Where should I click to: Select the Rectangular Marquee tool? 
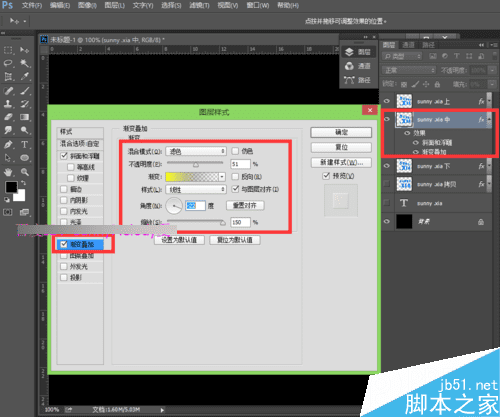pyautogui.click(x=8, y=50)
